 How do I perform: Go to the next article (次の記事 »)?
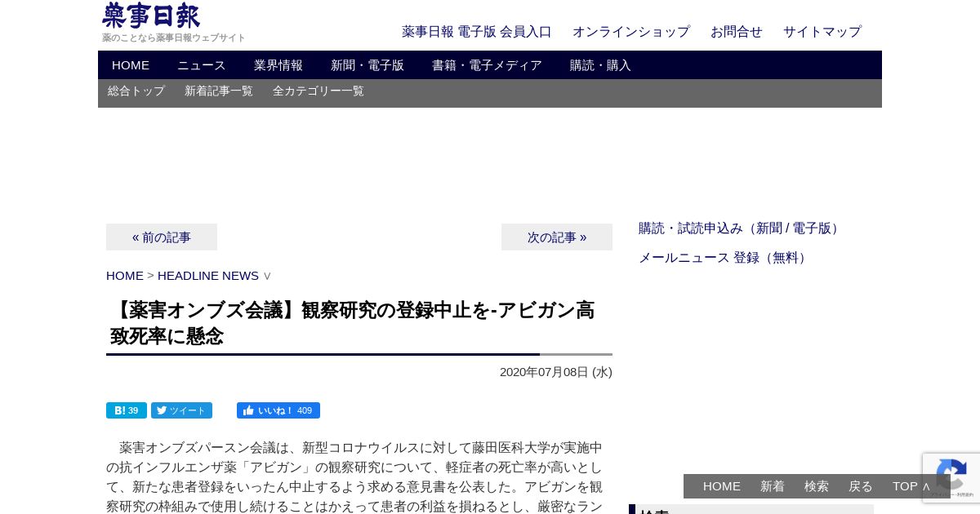(x=557, y=237)
